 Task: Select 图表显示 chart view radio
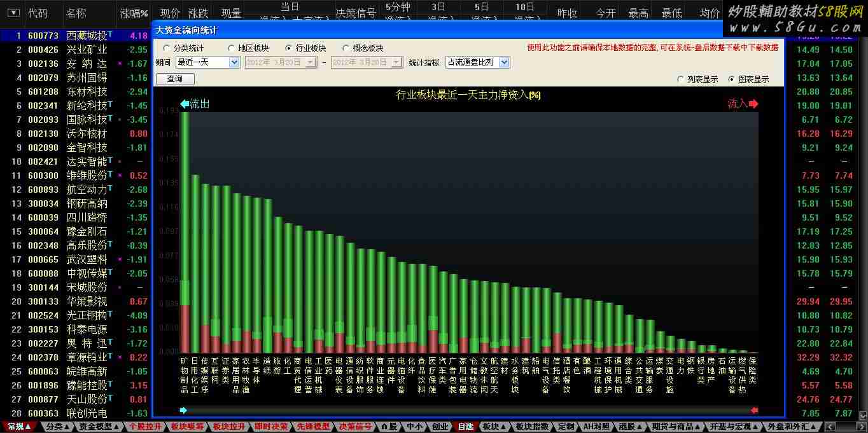tap(731, 79)
